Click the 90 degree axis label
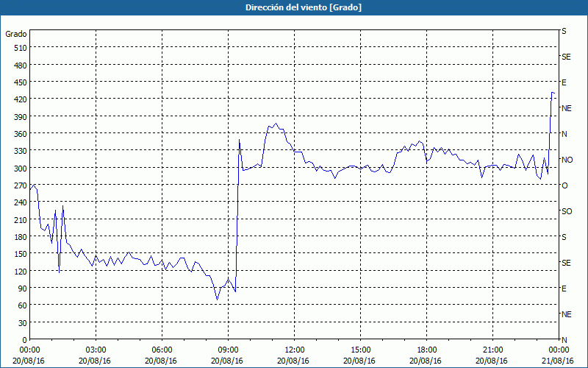The width and height of the screenshot is (588, 368). point(23,289)
